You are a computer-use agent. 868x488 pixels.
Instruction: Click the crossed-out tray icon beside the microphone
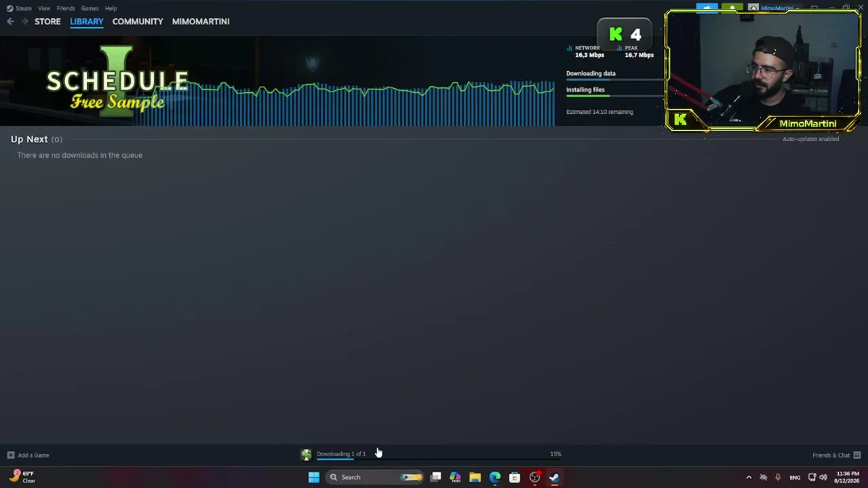click(764, 477)
